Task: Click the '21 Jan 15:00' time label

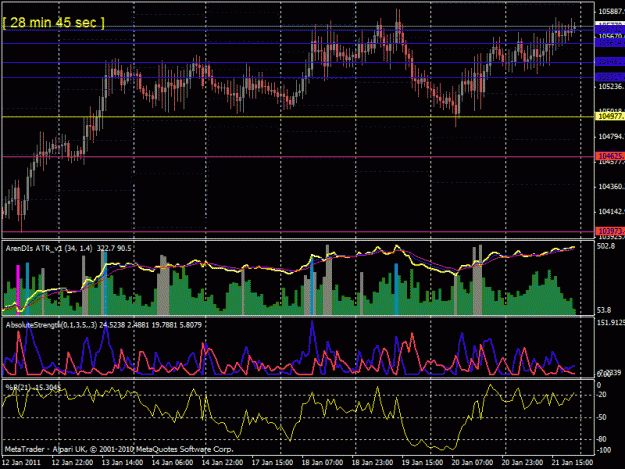Action: [572, 463]
